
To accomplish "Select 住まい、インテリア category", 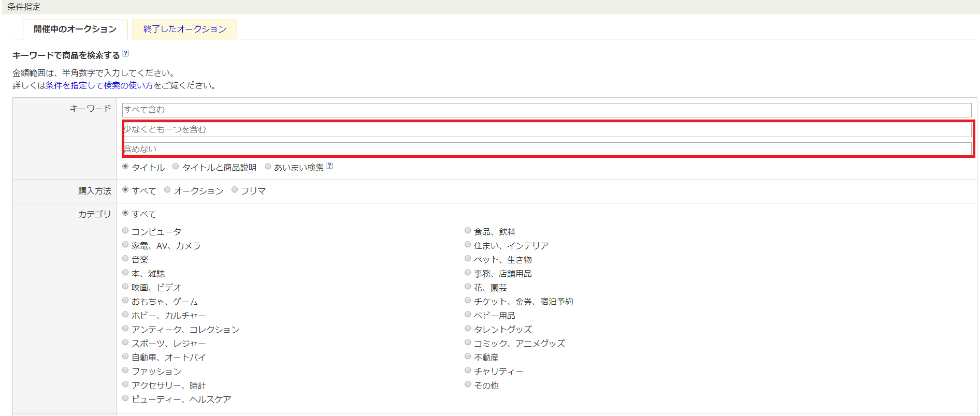I will point(468,245).
